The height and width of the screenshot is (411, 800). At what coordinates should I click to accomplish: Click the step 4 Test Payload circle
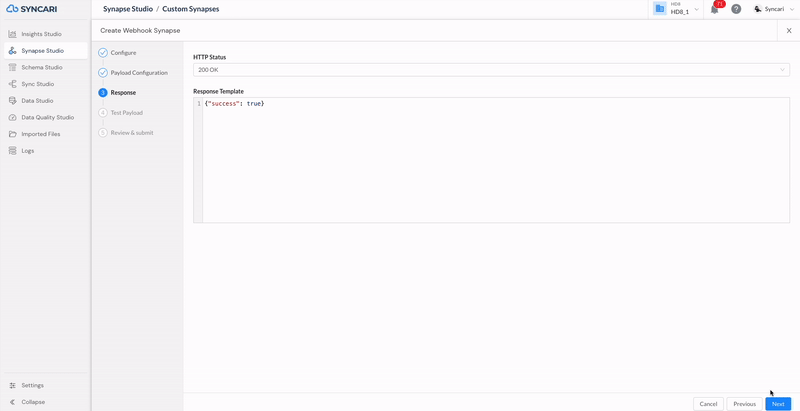(x=103, y=113)
